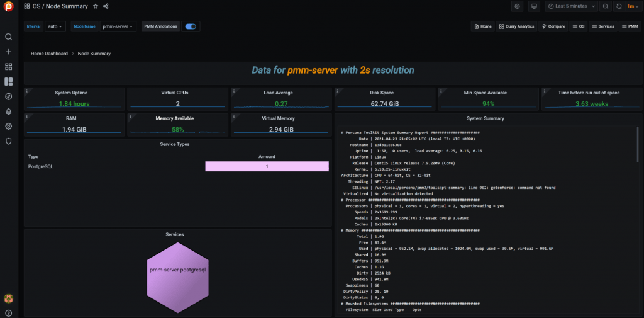Open the Last 5 minutes time picker
The image size is (644, 318).
570,6
